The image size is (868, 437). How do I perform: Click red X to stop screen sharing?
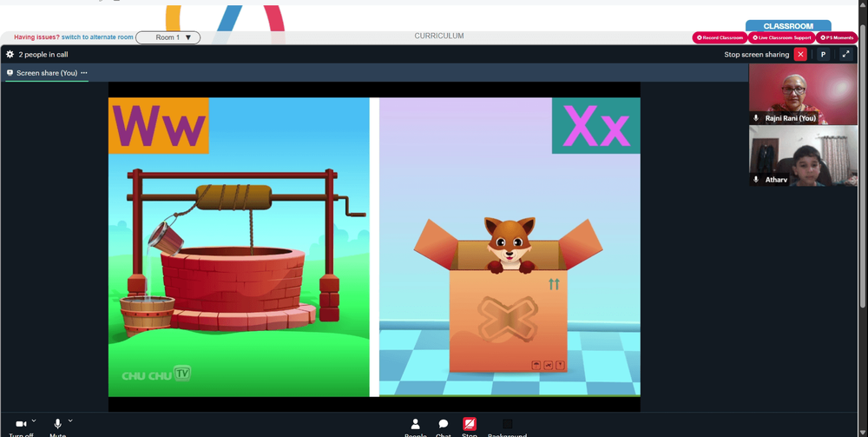pos(800,54)
